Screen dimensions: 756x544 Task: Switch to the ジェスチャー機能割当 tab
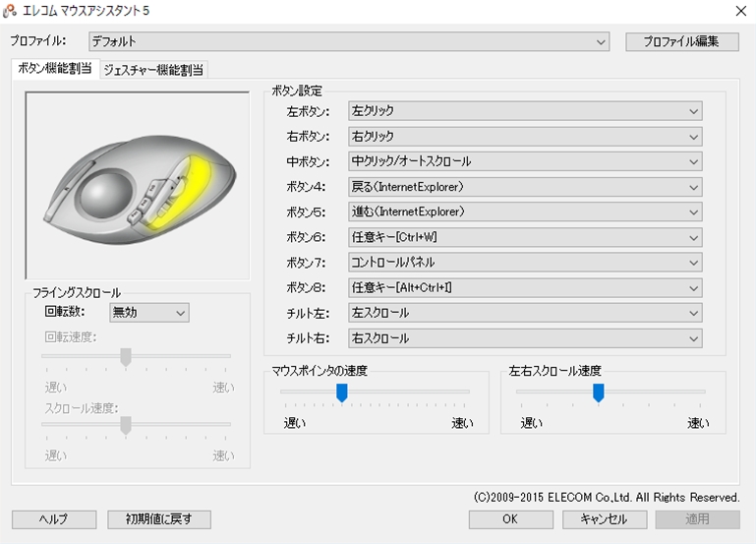pos(153,70)
